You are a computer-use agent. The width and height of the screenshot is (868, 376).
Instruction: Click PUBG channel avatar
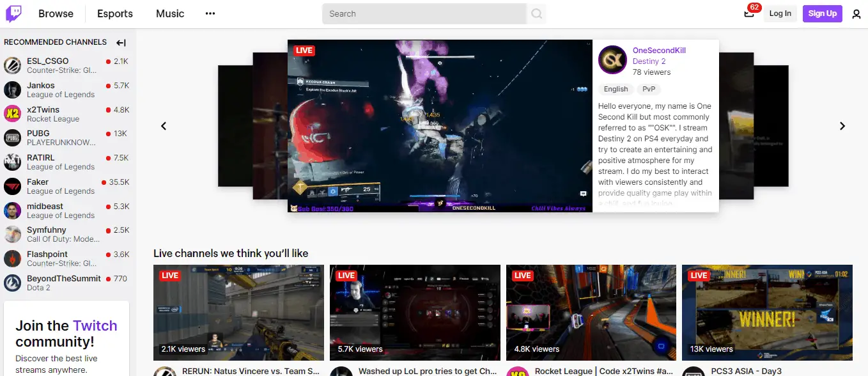[12, 137]
